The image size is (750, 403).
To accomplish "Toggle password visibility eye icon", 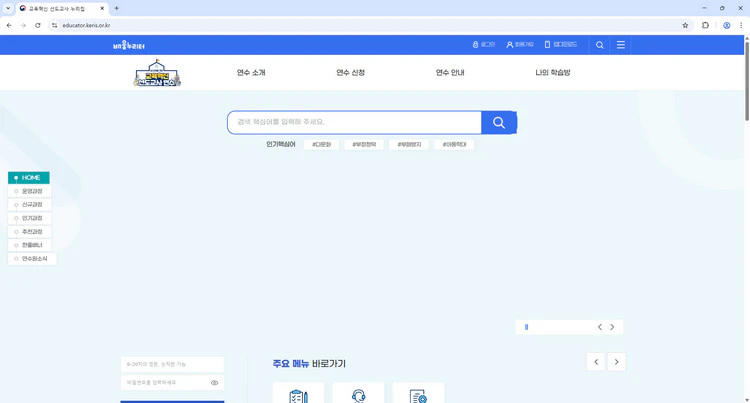I will point(214,382).
